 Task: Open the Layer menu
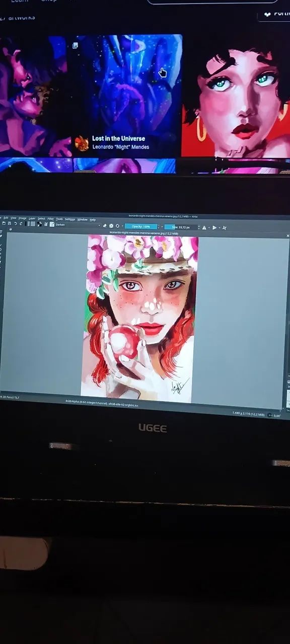tap(32, 218)
